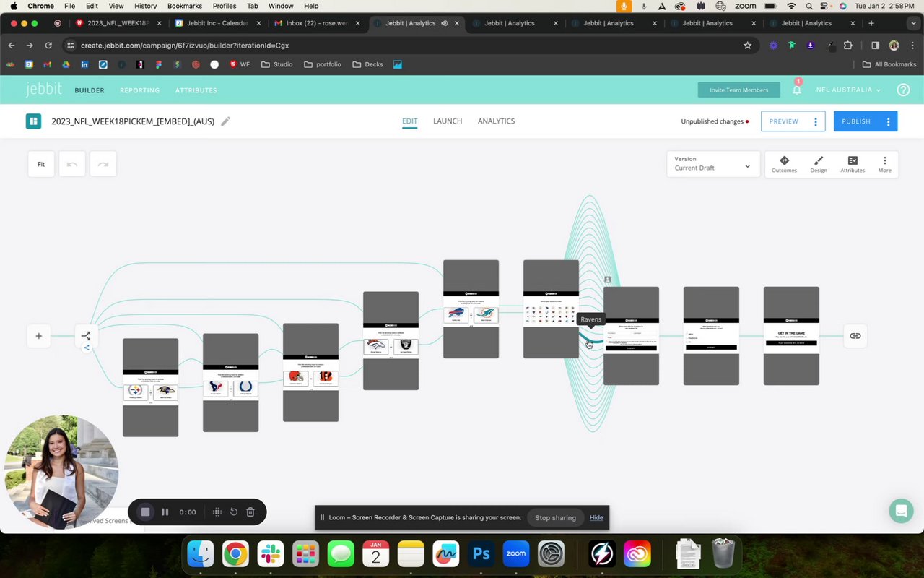The image size is (924, 578).
Task: Pause the Loom recording
Action: (165, 512)
